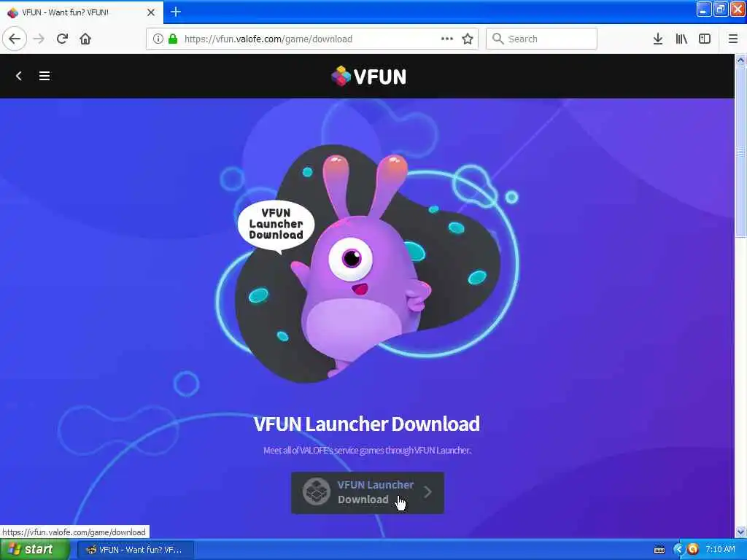Click the VFUN Launcher Download speech bubble
The height and width of the screenshot is (560, 747).
click(x=276, y=225)
